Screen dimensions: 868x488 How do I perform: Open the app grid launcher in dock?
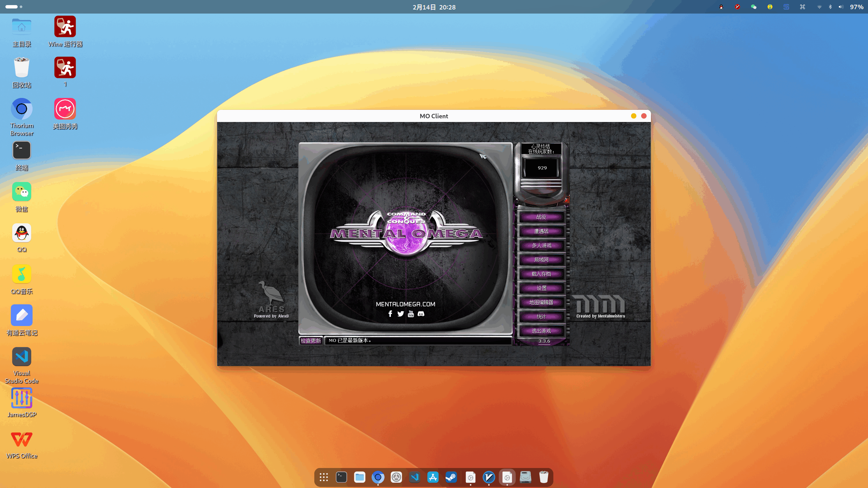pos(324,477)
